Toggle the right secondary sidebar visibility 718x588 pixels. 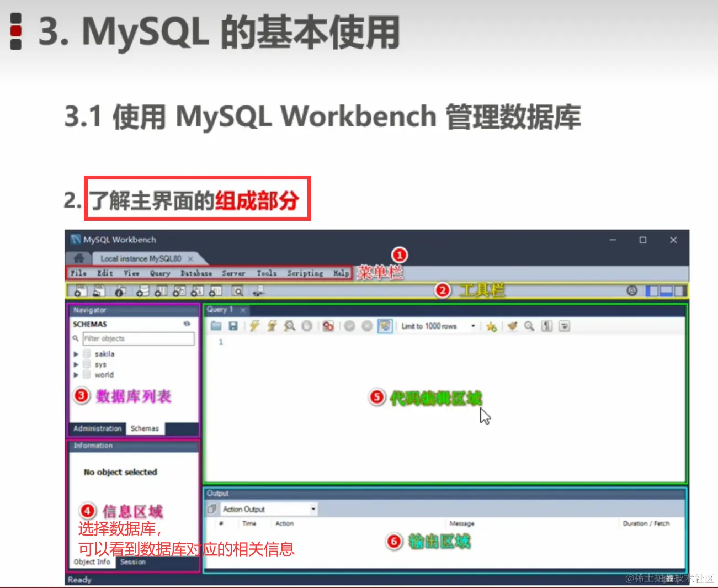pyautogui.click(x=679, y=290)
